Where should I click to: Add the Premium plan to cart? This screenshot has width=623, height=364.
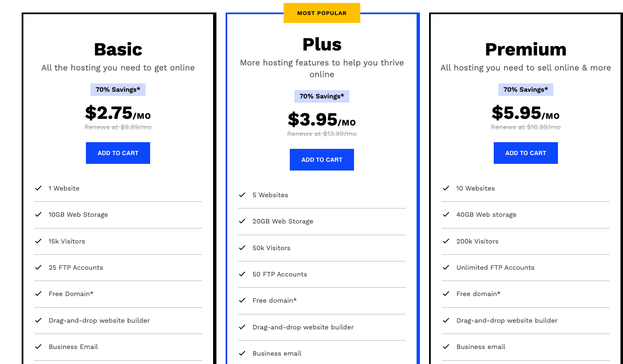[525, 153]
